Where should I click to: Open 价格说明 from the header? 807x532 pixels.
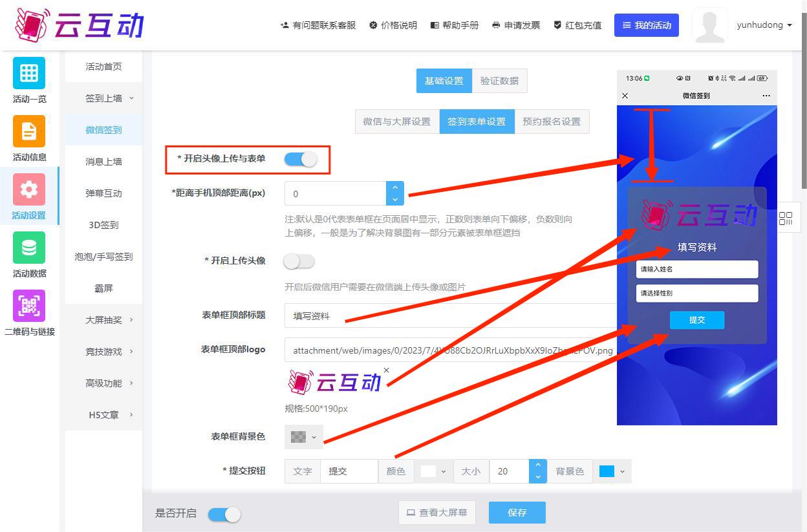tap(393, 25)
